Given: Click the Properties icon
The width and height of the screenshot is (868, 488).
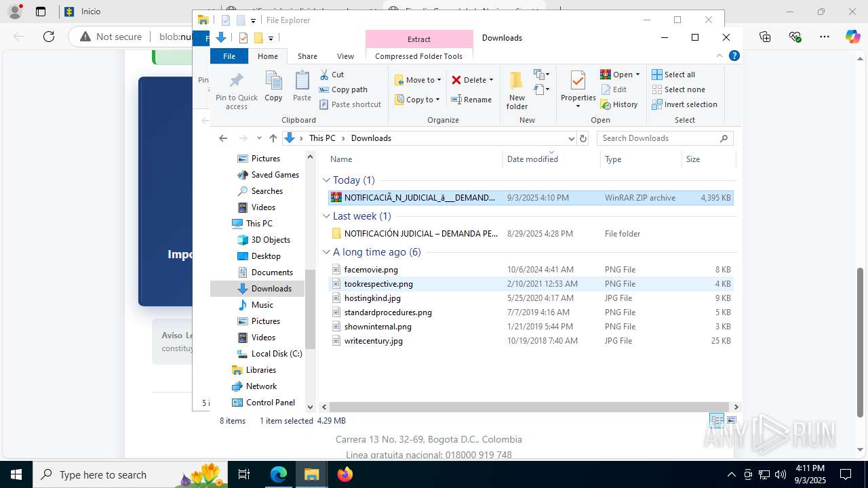Looking at the screenshot, I should (x=578, y=81).
